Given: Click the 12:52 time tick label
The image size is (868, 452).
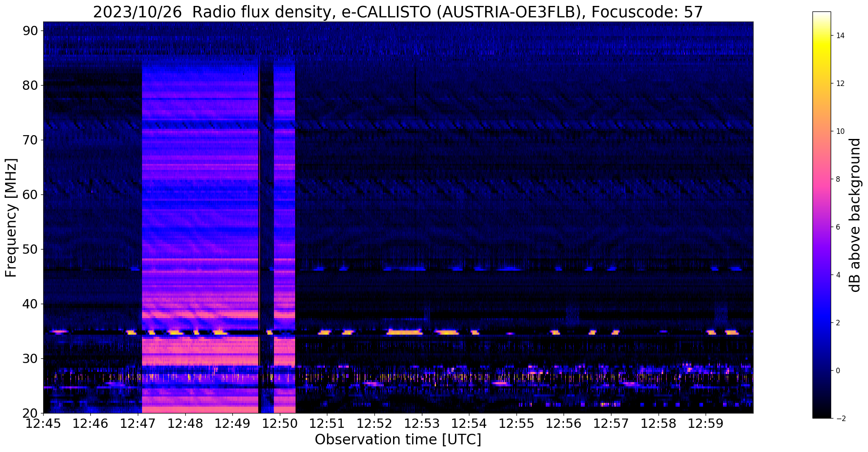Looking at the screenshot, I should tap(374, 424).
